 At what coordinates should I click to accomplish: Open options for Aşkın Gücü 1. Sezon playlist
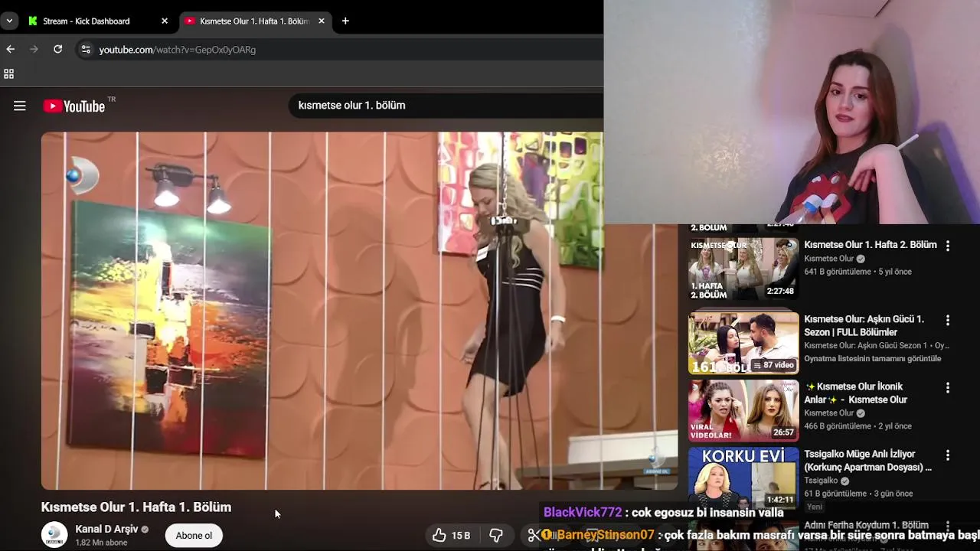click(x=948, y=320)
